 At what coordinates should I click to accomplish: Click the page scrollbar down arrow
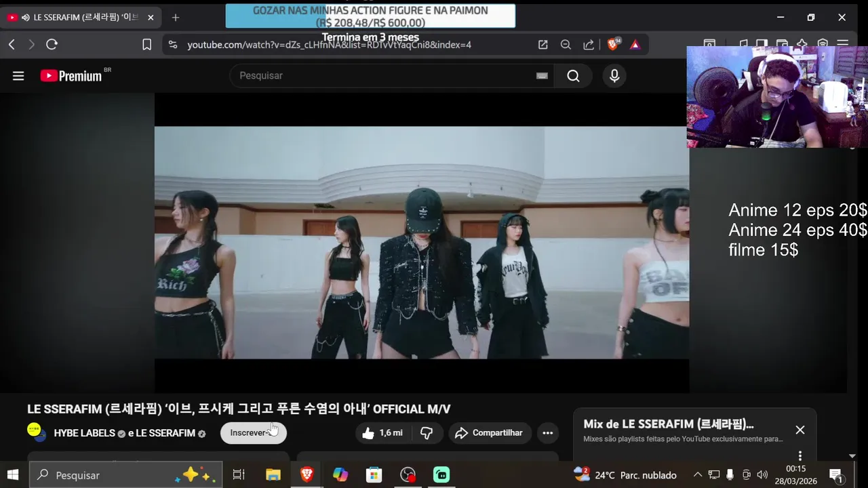point(852,456)
